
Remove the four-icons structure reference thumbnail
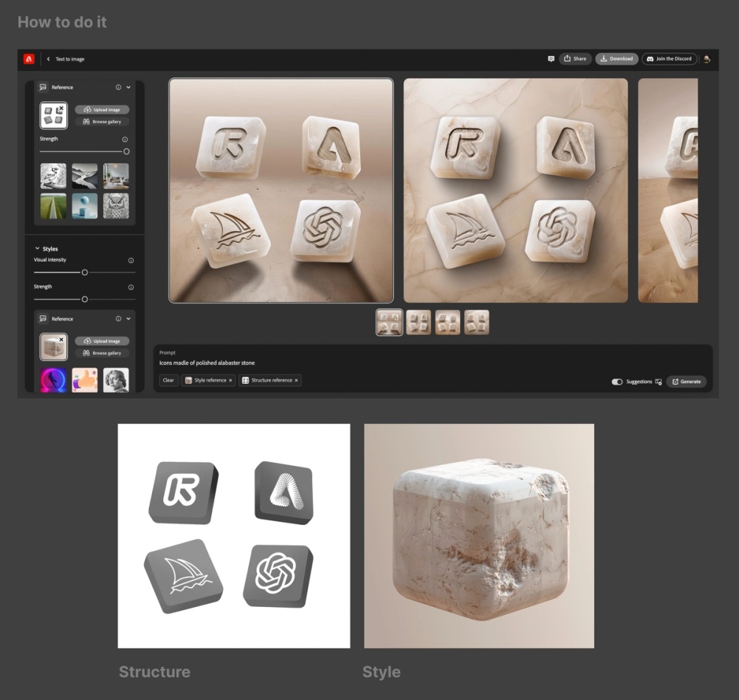pos(61,108)
